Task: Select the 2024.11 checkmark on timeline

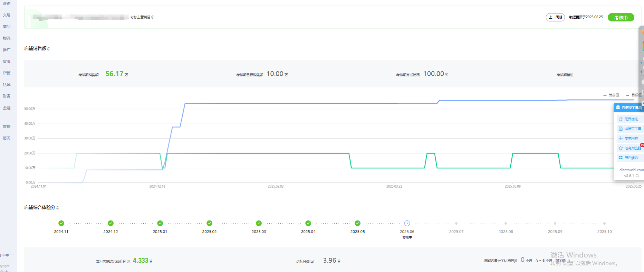Action: (61, 223)
